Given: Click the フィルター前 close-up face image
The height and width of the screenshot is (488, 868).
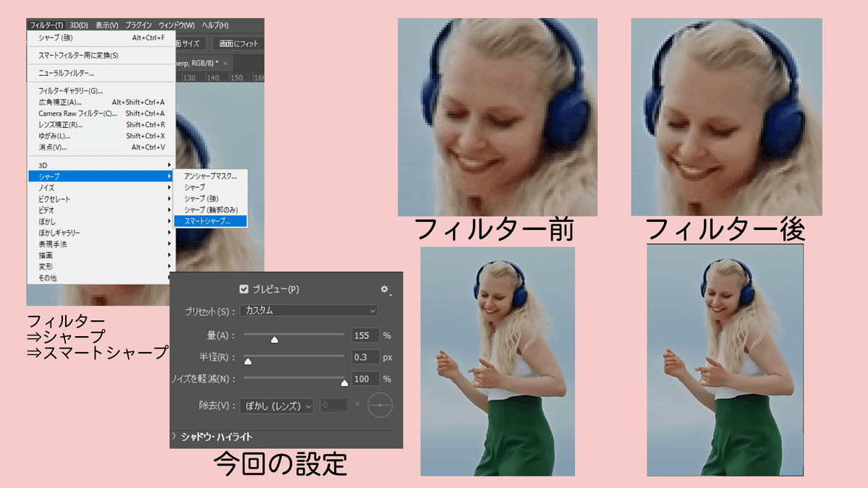Looking at the screenshot, I should [498, 117].
